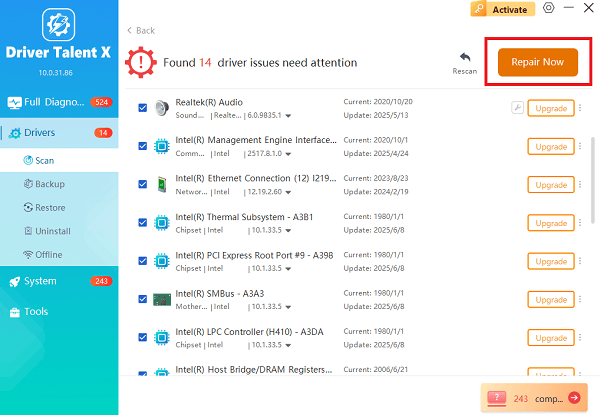Toggle the Intel Management Engine Interface checkbox
600x415 pixels.
[142, 146]
